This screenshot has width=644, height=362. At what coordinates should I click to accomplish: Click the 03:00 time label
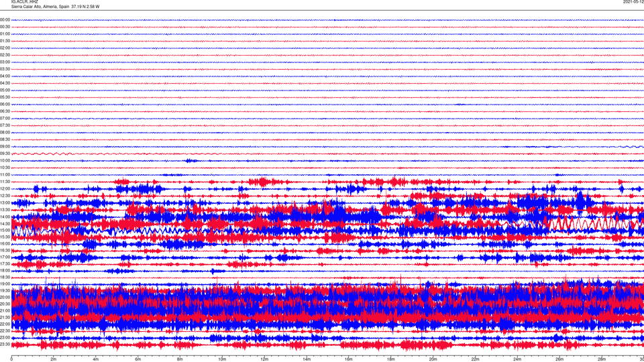tap(5, 62)
